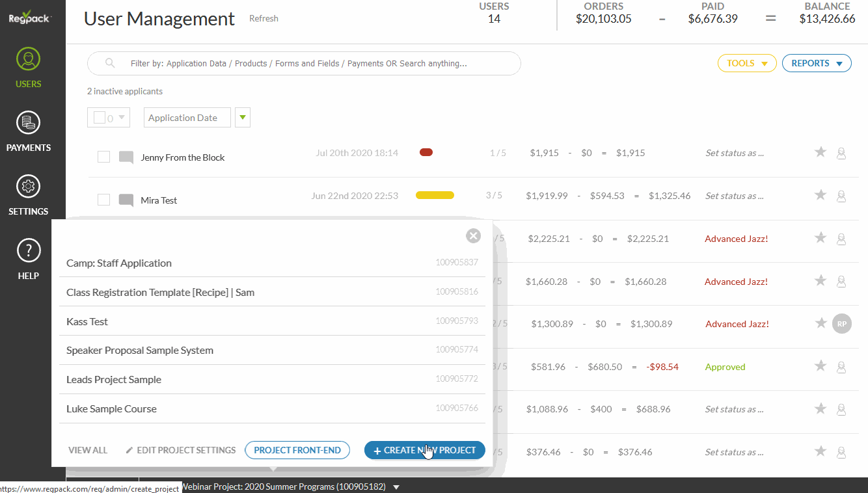
Task: Click the RP avatar badge
Action: 841,324
